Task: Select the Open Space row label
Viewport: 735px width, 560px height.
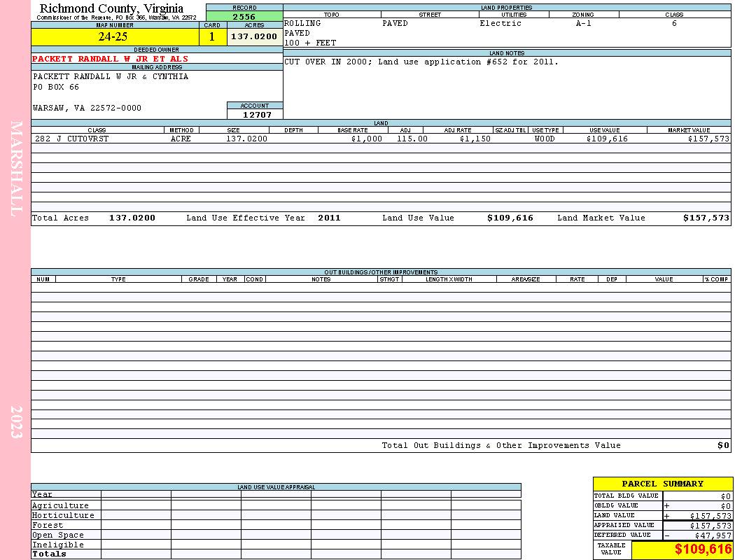Action: [57, 535]
